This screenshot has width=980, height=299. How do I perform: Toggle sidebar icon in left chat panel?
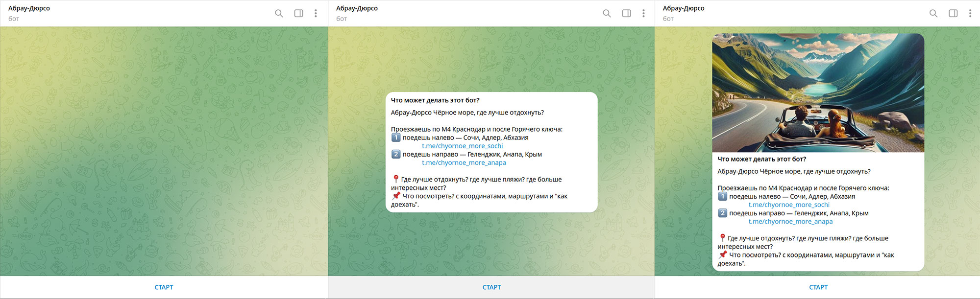click(298, 13)
